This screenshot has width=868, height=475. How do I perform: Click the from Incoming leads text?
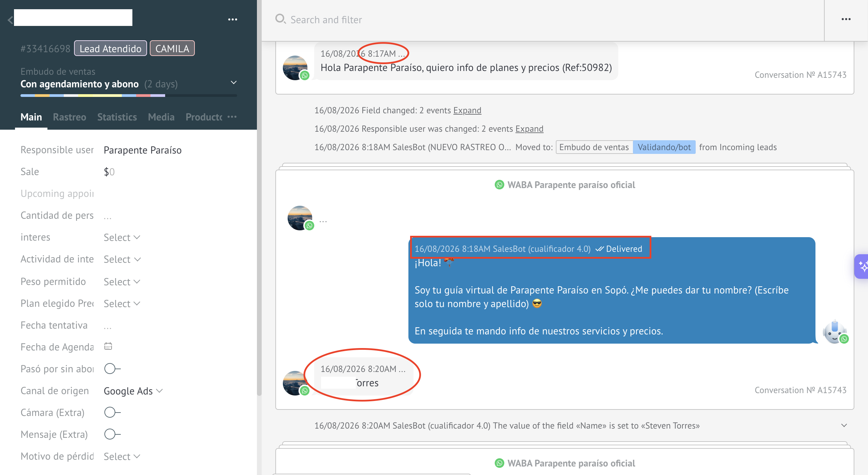point(738,147)
